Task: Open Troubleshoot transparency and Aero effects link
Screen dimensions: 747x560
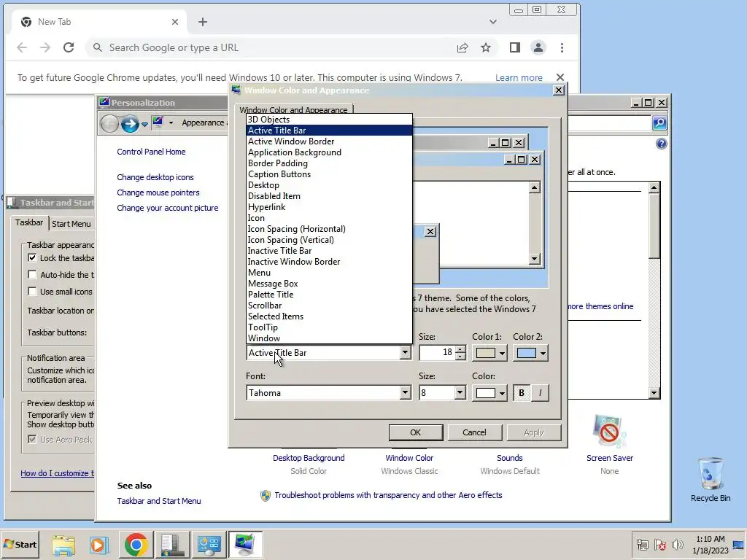Action: click(388, 495)
